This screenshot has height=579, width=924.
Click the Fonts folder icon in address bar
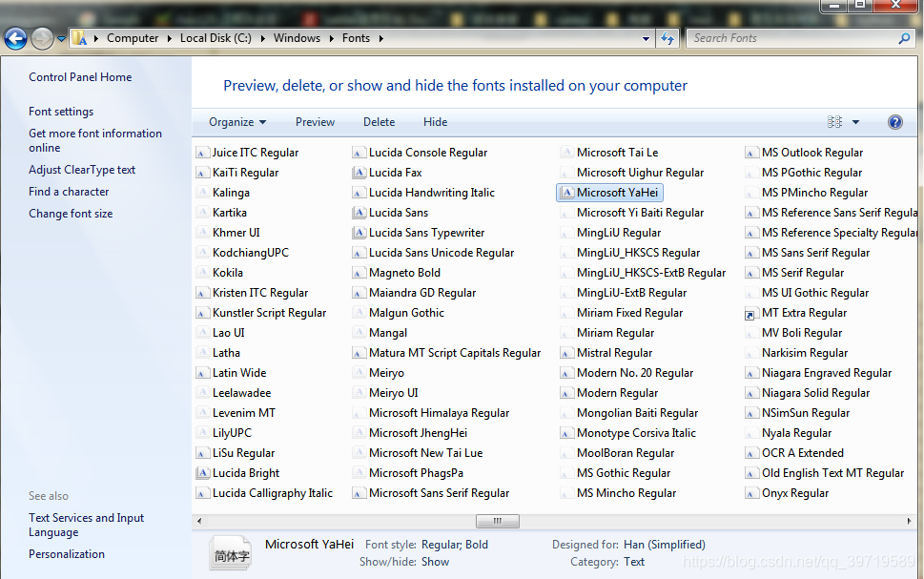pyautogui.click(x=79, y=38)
